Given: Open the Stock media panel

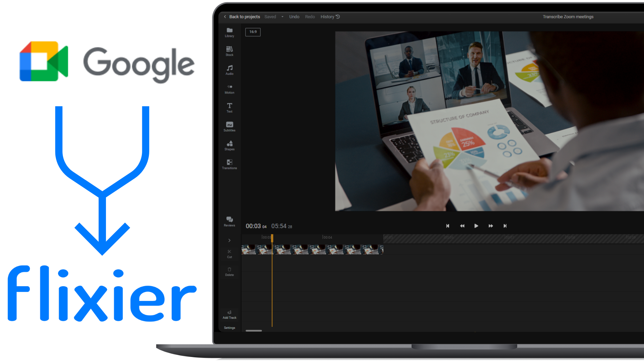Looking at the screenshot, I should (229, 51).
